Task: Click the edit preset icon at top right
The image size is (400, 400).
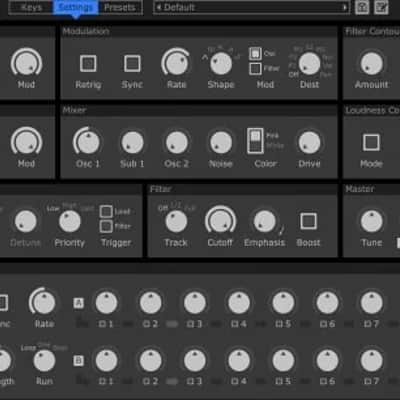Action: [381, 7]
